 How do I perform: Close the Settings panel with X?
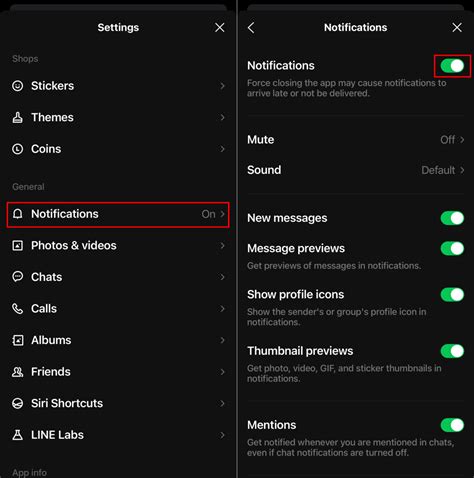[x=220, y=27]
